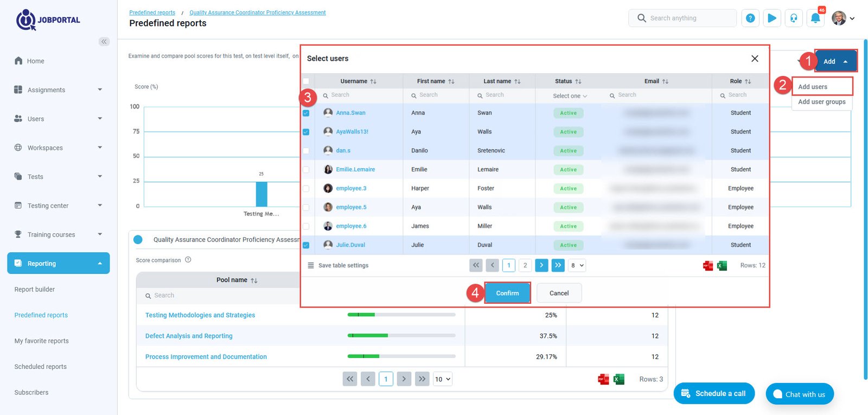Export users table to PDF in dialog
This screenshot has height=415, width=868.
pos(708,266)
